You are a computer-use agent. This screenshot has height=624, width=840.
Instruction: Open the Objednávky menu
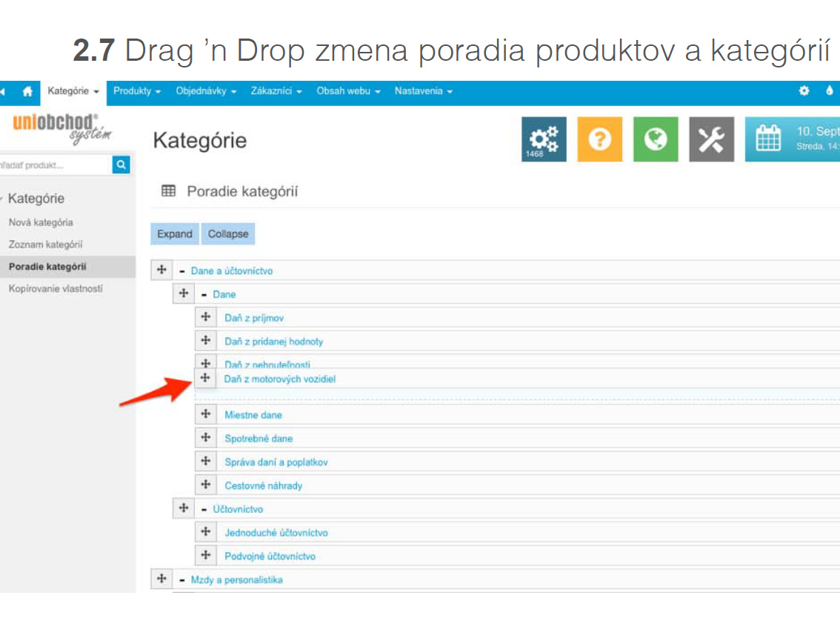205,91
